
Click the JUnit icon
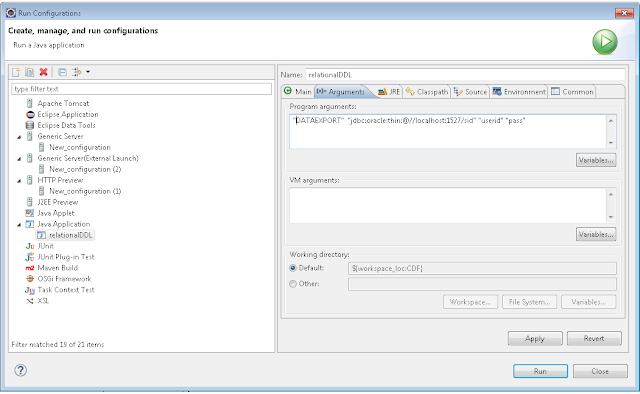[30, 246]
